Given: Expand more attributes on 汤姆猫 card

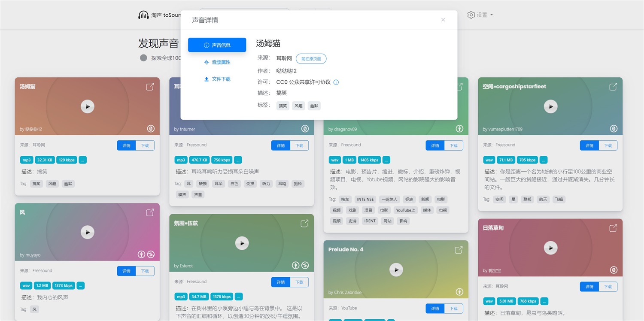Looking at the screenshot, I should 83,160.
